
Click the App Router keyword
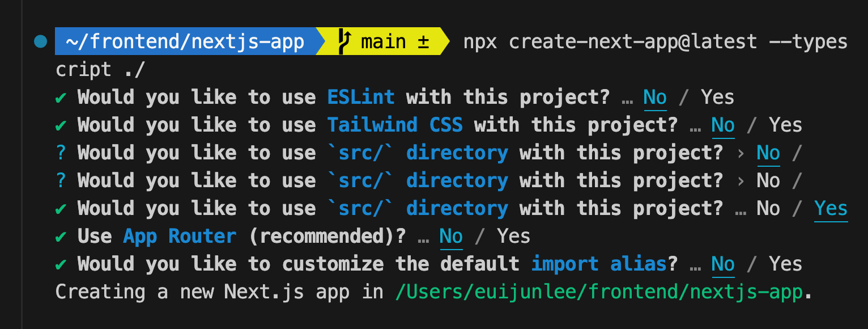(180, 237)
